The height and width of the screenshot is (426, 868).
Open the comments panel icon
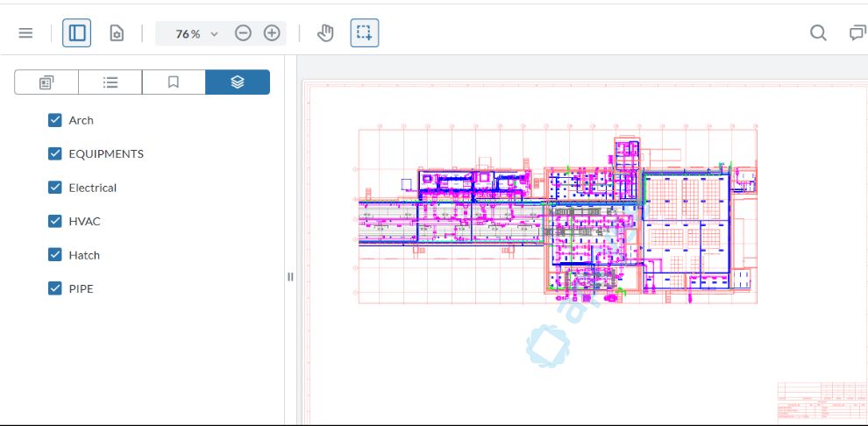click(x=858, y=33)
